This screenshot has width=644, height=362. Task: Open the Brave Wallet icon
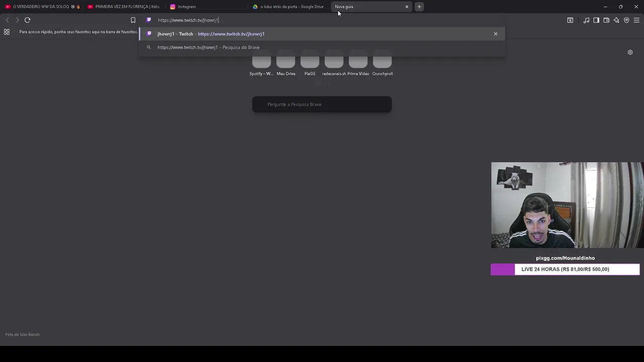coord(606,20)
